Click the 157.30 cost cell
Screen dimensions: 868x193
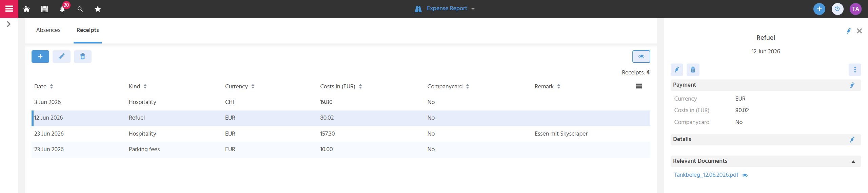[x=327, y=134]
